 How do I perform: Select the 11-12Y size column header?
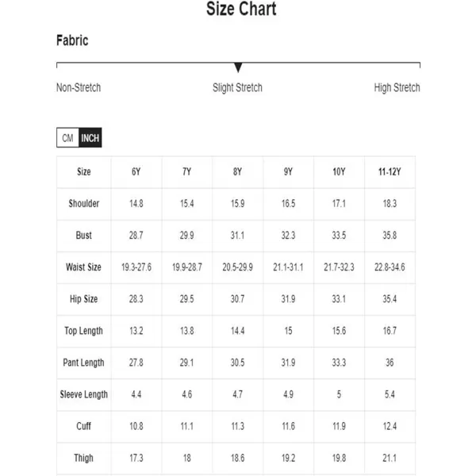(x=390, y=172)
